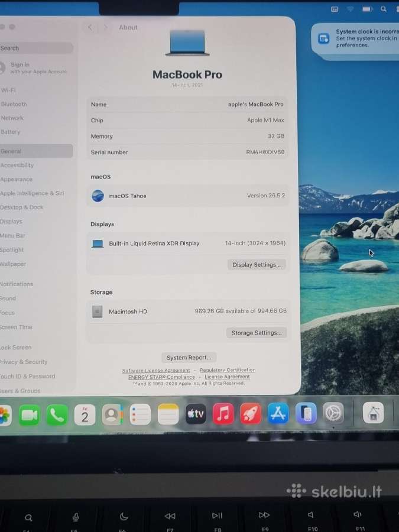Open Spotlight settings in sidebar
The image size is (399, 532).
tap(35, 249)
